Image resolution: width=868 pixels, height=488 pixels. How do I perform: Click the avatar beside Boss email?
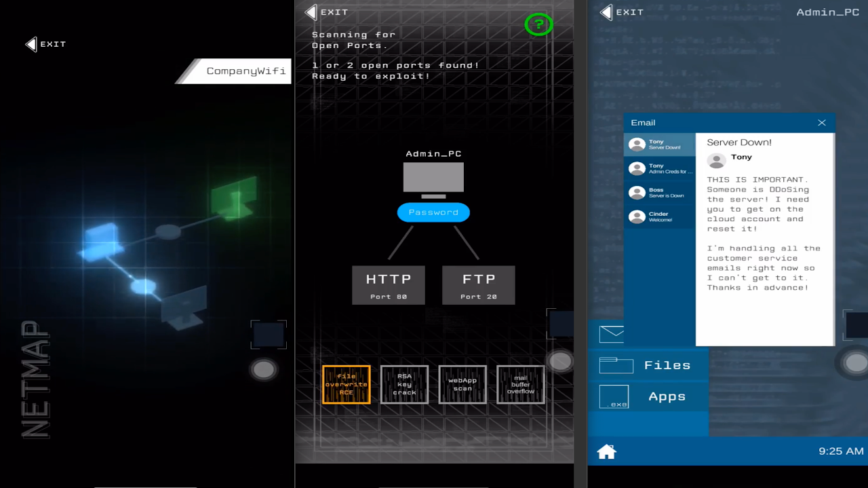click(x=637, y=193)
